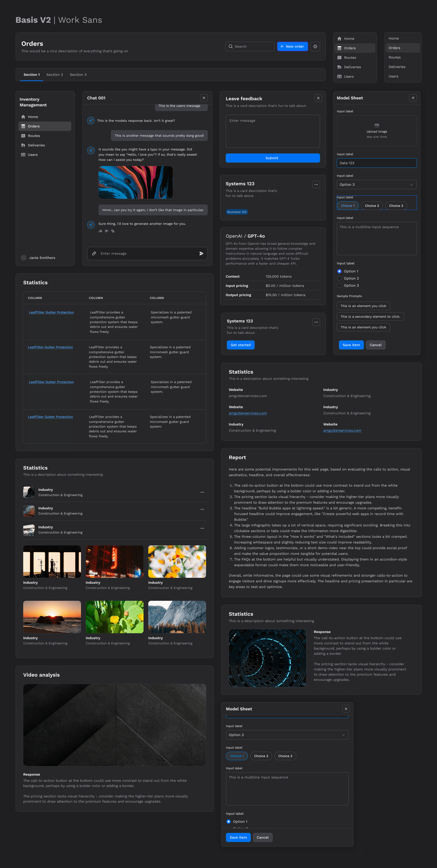Click the Upload image icon in Model Sheet

point(377,125)
